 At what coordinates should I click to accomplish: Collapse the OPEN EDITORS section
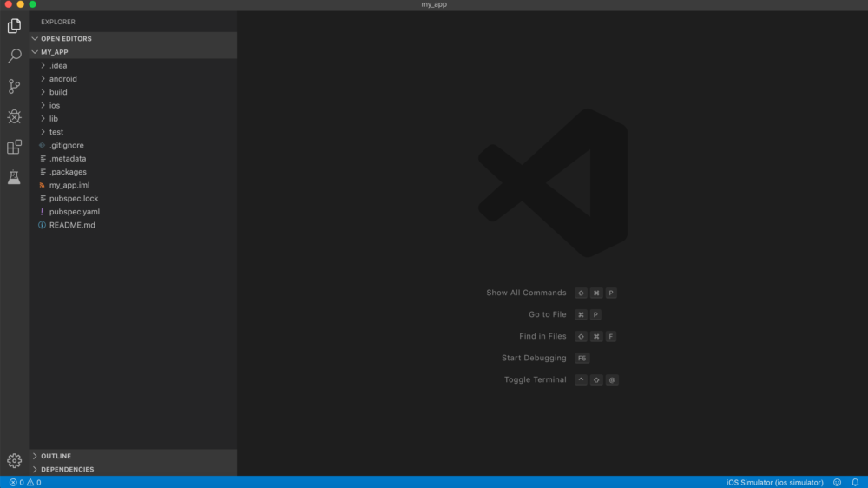pos(133,39)
